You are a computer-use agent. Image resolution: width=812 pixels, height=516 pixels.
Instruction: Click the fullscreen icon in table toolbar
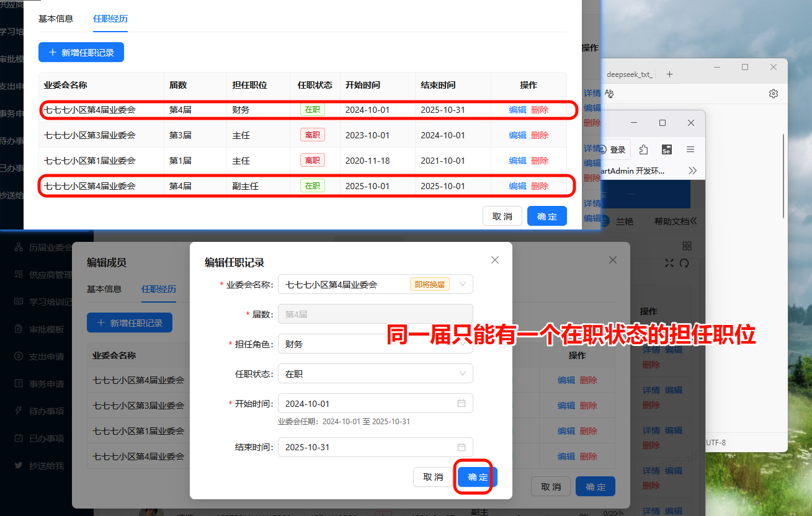(669, 263)
